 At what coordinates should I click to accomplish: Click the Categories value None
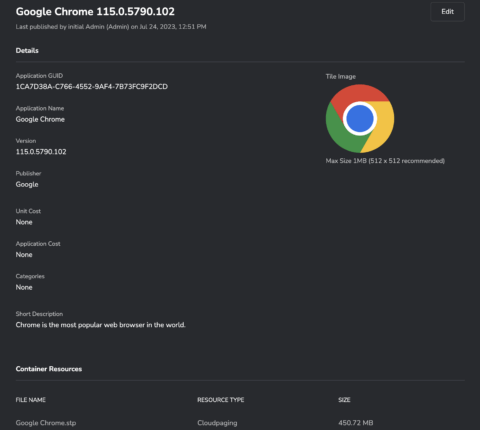(24, 287)
